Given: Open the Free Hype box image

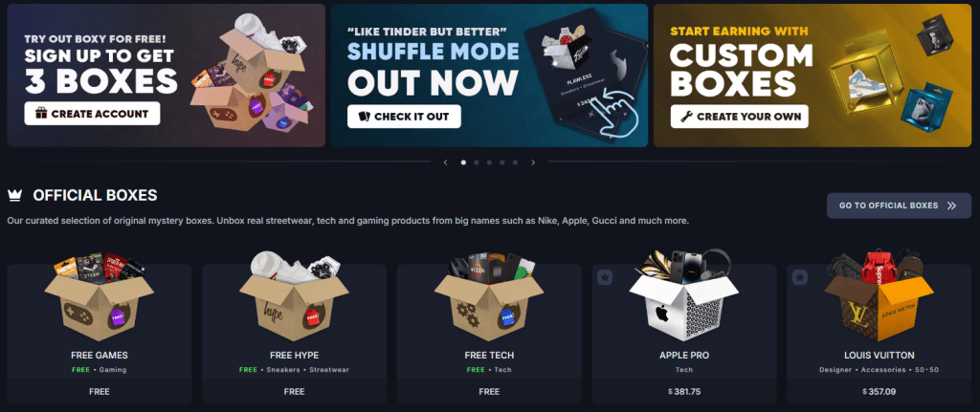Looking at the screenshot, I should pyautogui.click(x=294, y=296).
